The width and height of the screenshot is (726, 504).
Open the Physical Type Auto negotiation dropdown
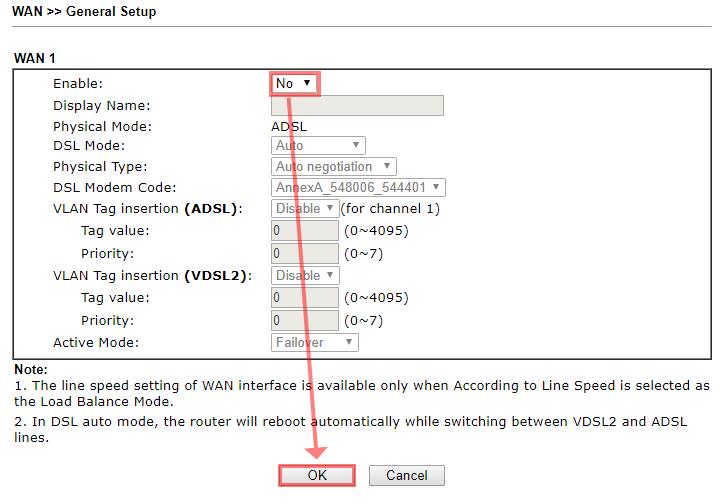[x=334, y=167]
